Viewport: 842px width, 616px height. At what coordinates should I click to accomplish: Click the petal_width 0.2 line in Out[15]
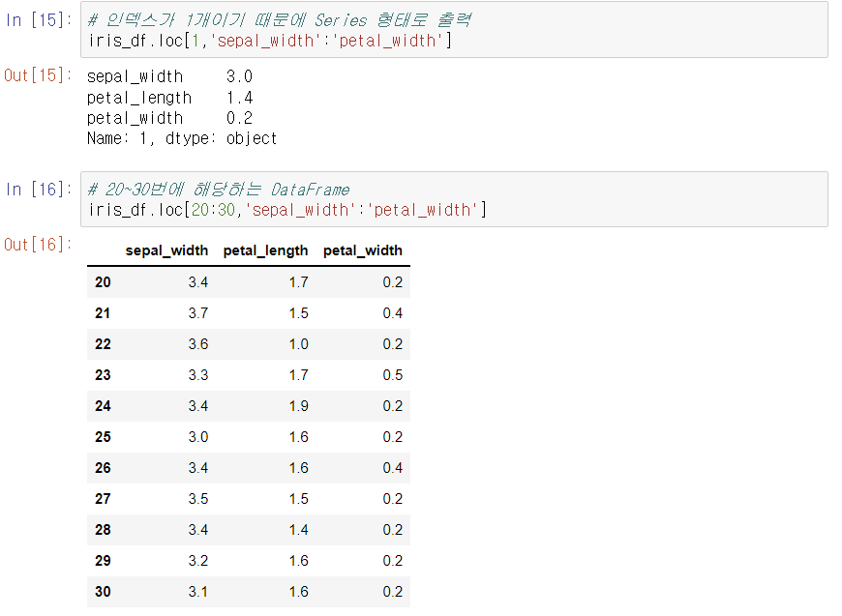tap(169, 118)
